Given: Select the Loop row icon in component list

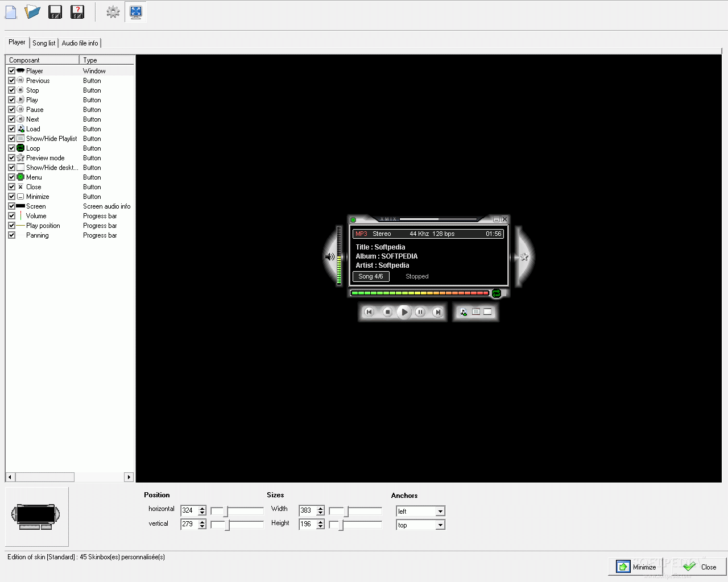Looking at the screenshot, I should [20, 148].
